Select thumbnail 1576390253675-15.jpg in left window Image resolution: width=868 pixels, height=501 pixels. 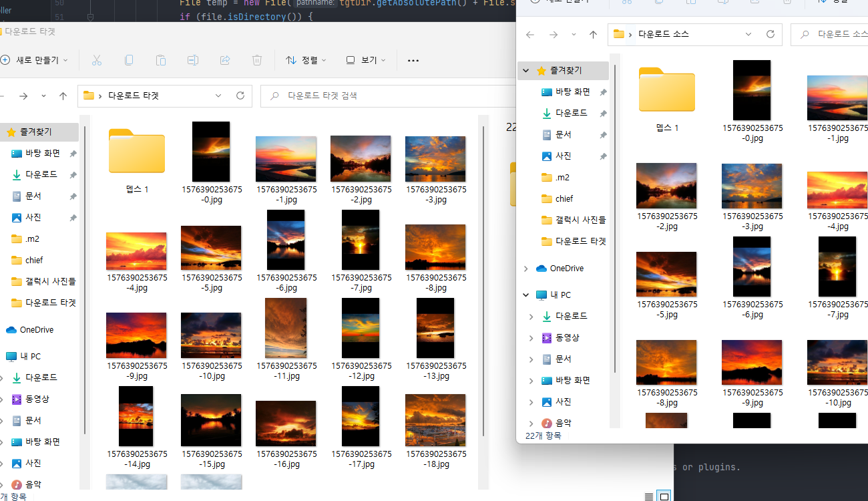211,420
